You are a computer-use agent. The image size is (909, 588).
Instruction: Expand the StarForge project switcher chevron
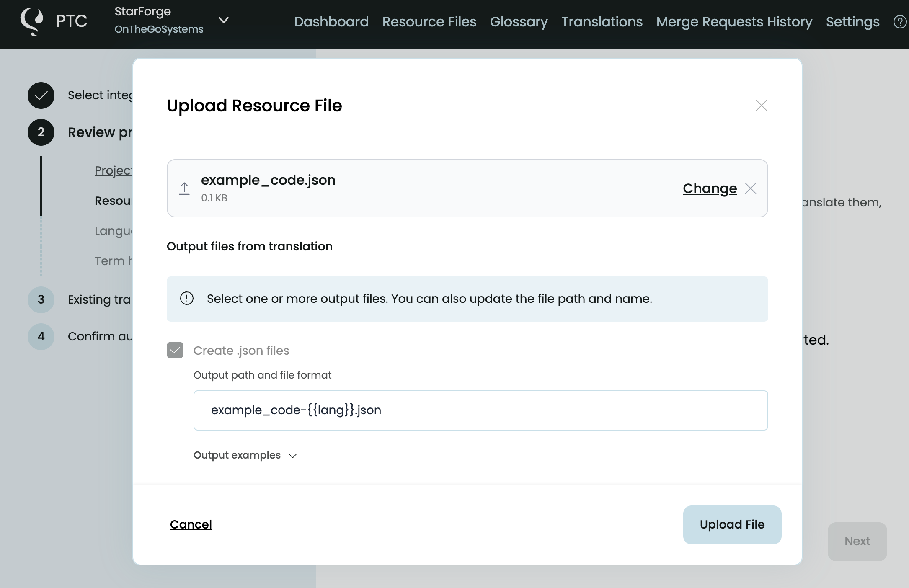(224, 20)
